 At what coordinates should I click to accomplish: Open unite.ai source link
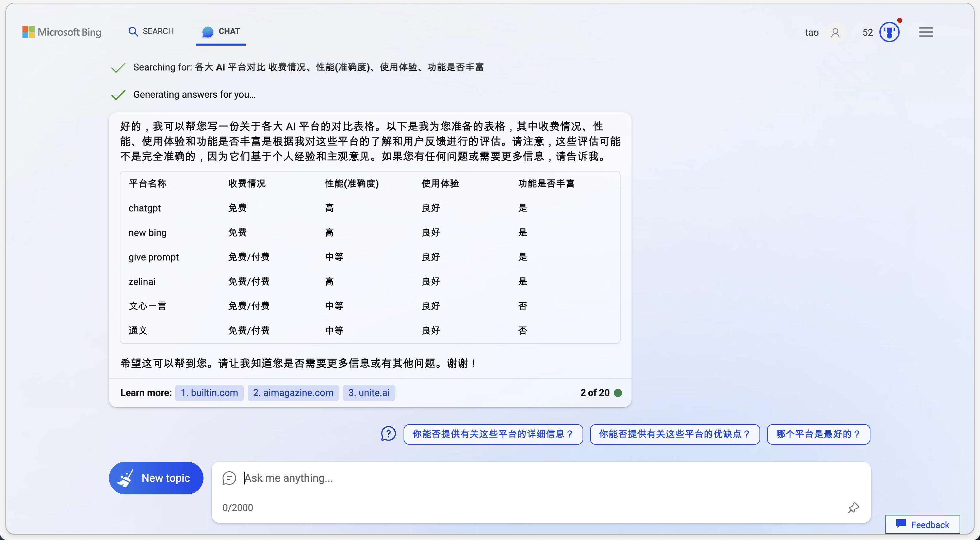pyautogui.click(x=369, y=393)
